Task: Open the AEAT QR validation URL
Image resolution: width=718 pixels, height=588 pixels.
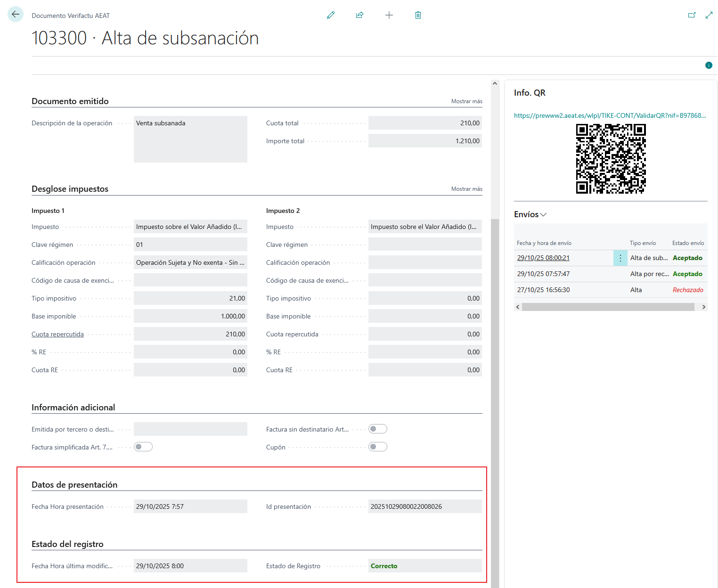Action: 610,115
